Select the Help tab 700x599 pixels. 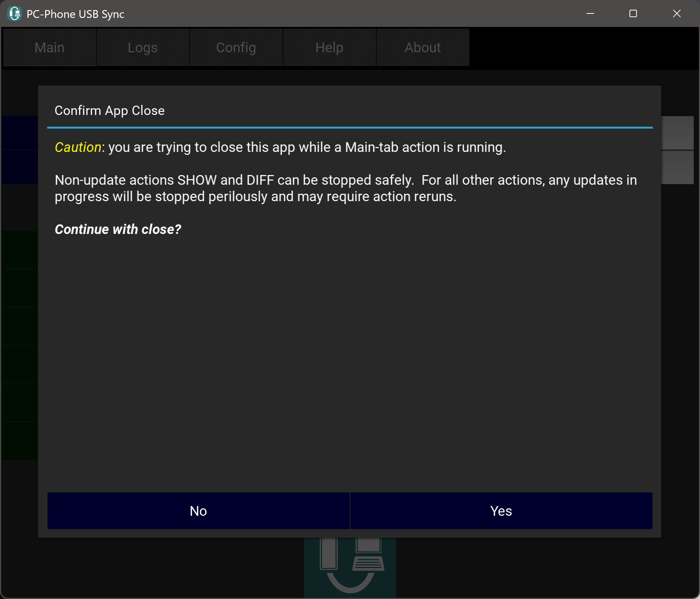[329, 48]
